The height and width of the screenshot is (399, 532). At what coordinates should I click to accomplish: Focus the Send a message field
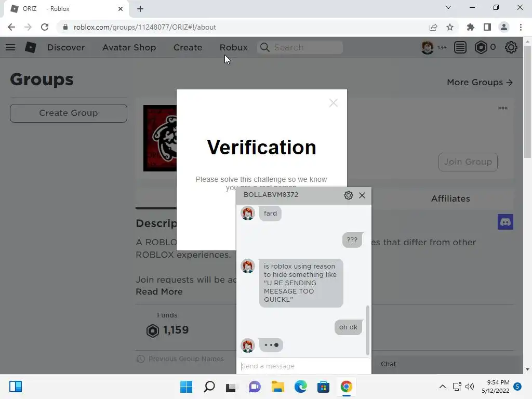point(303,366)
